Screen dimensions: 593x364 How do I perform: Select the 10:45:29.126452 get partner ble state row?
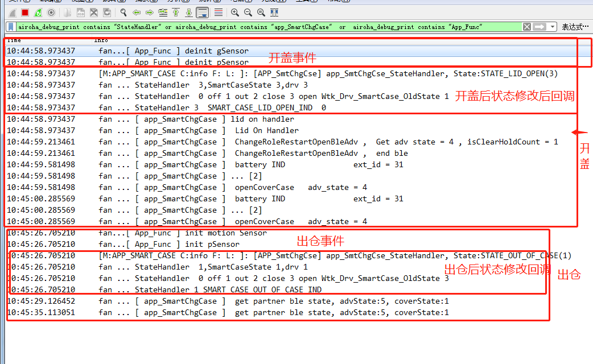[x=298, y=301]
